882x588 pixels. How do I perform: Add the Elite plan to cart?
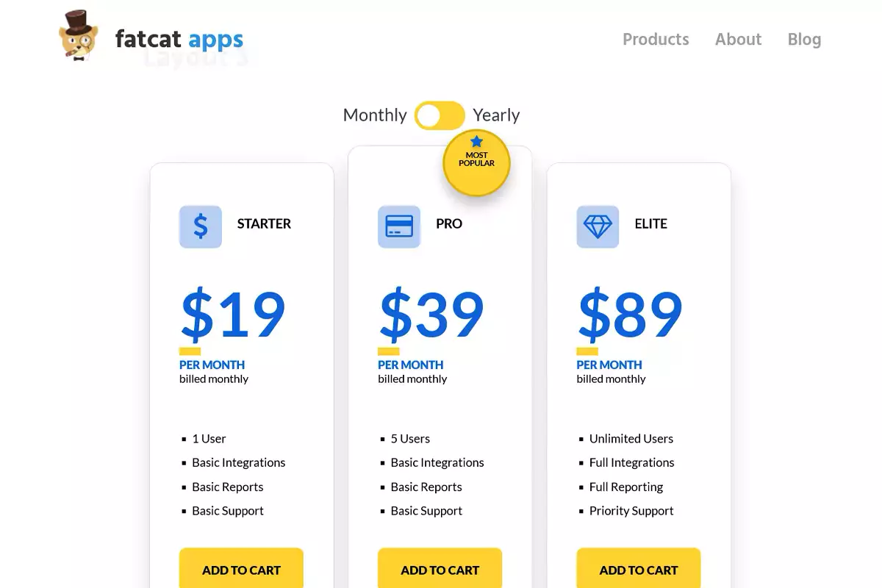(x=638, y=570)
